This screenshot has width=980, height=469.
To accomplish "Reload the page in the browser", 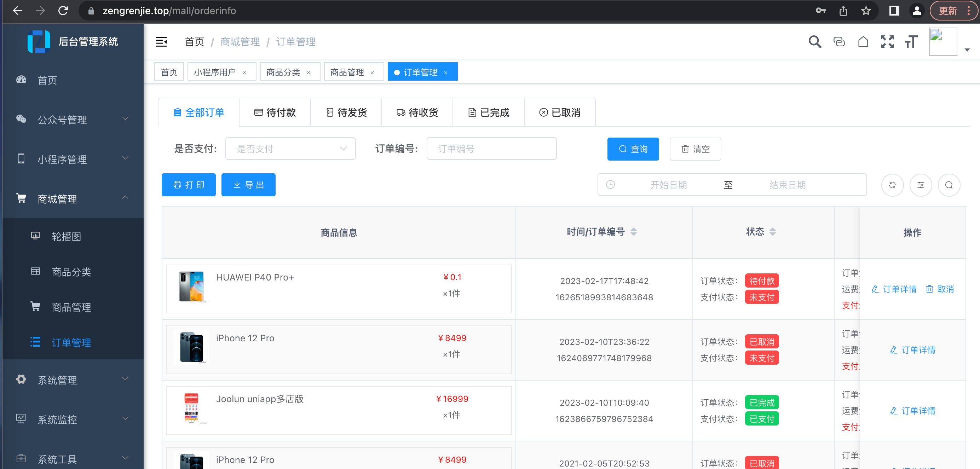I will click(x=63, y=11).
